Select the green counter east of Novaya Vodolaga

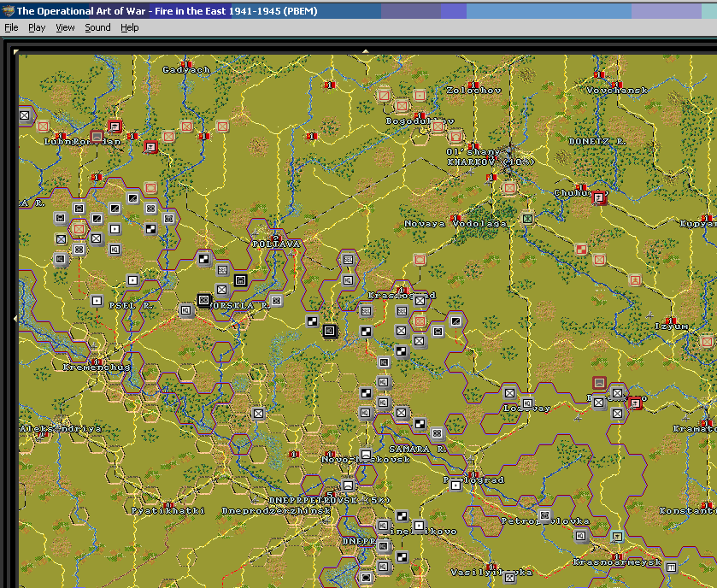pos(527,219)
